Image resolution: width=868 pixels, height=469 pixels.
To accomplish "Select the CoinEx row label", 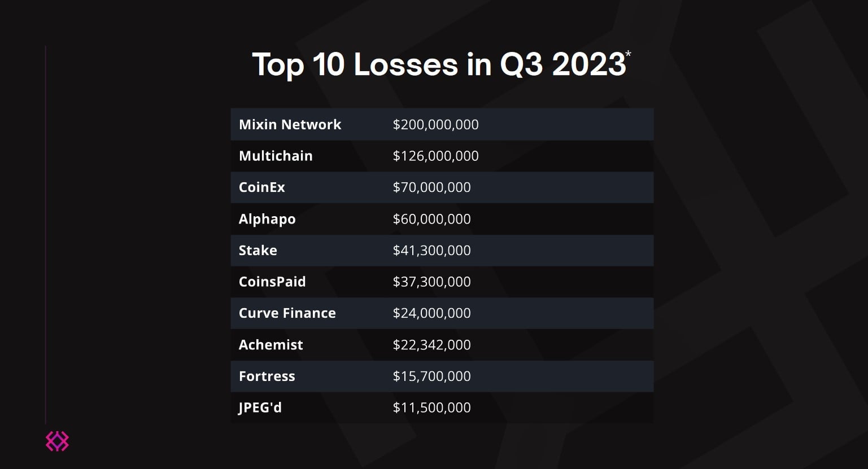I will (262, 187).
